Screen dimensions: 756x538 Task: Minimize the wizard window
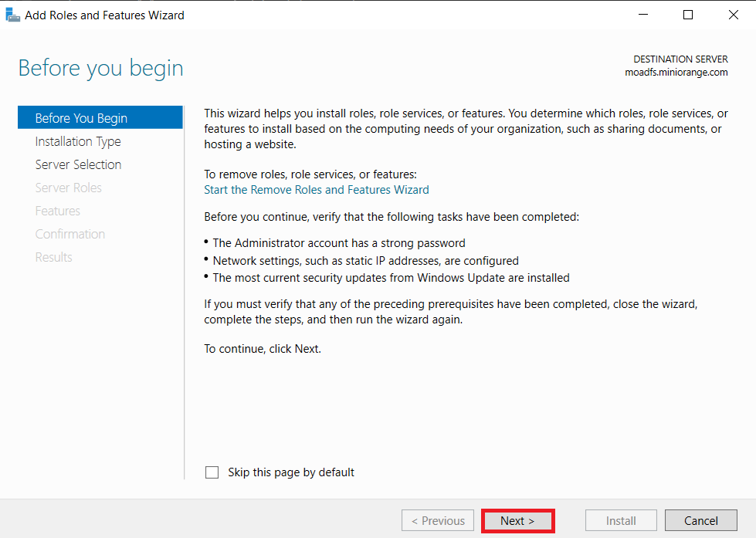point(643,14)
